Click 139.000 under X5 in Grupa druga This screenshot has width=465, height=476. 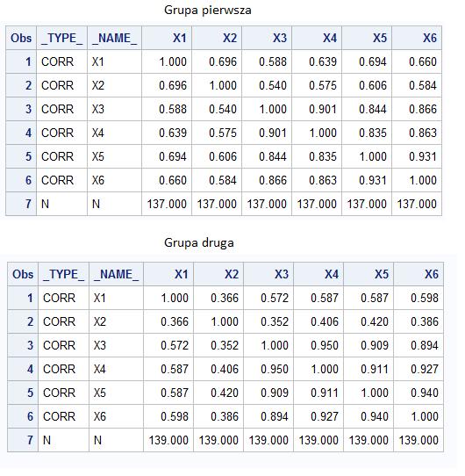tap(368, 440)
